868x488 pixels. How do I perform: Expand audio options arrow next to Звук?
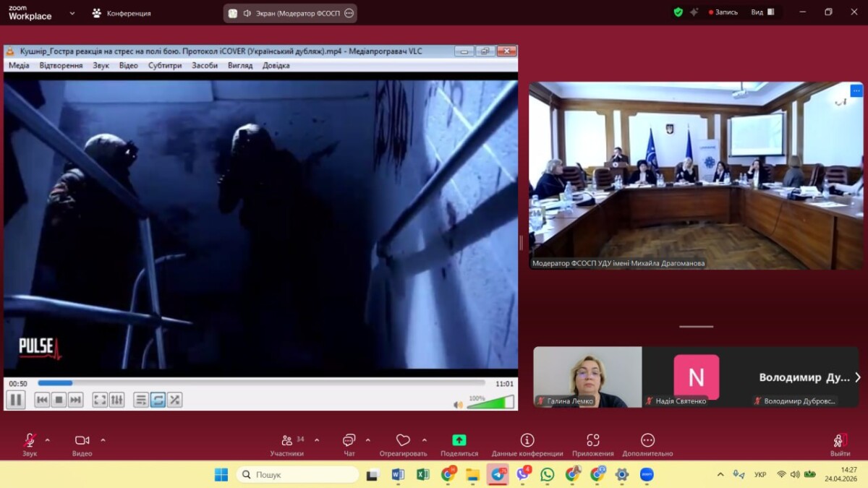[48, 440]
